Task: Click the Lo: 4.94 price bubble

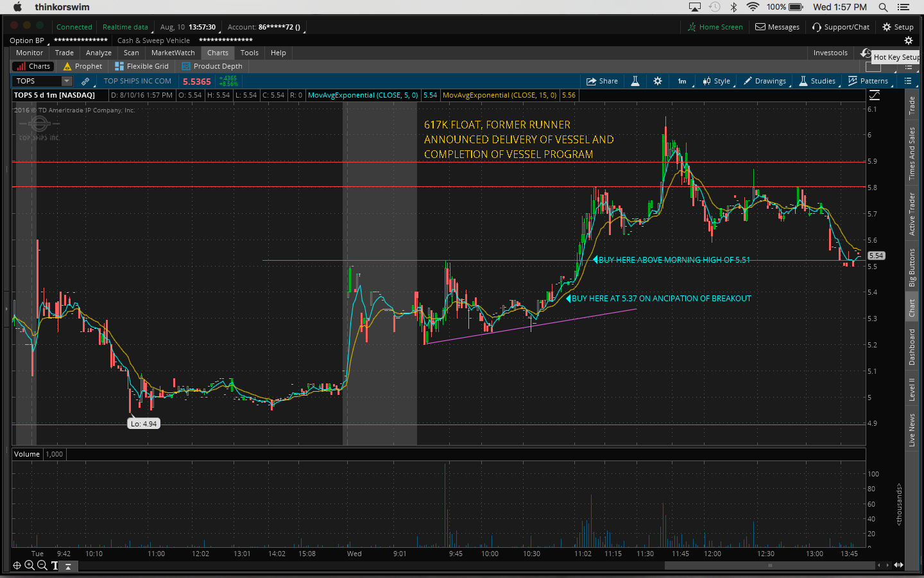Action: click(144, 424)
